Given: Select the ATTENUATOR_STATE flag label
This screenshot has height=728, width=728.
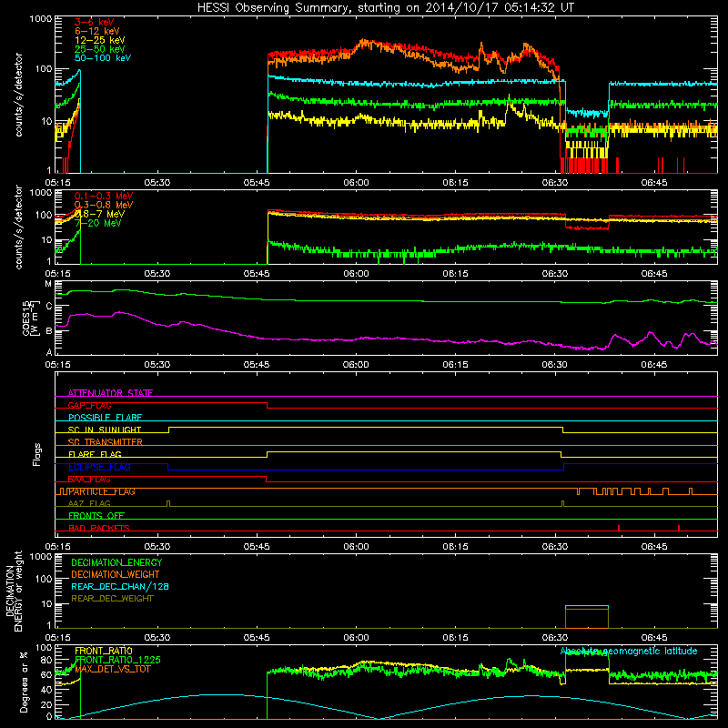Looking at the screenshot, I should point(110,393).
